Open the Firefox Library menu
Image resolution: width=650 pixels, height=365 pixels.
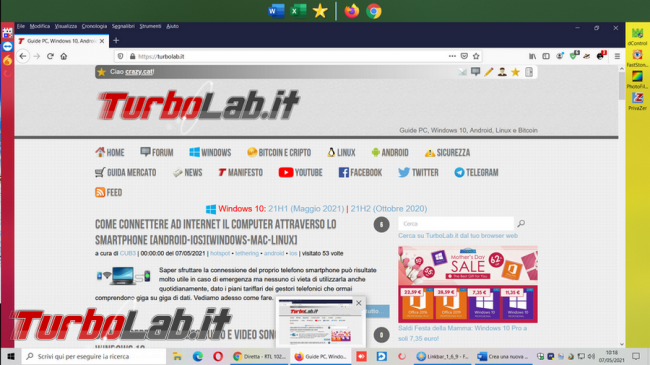point(532,56)
